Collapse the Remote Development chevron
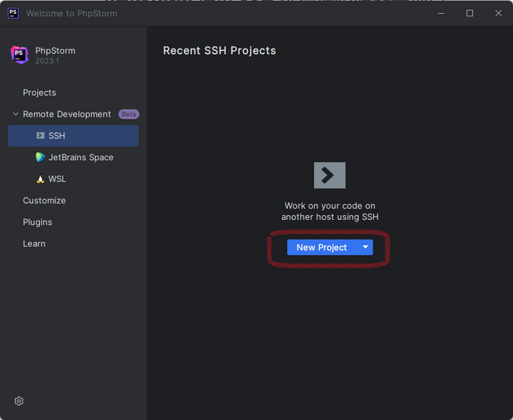The height and width of the screenshot is (420, 513). (16, 114)
